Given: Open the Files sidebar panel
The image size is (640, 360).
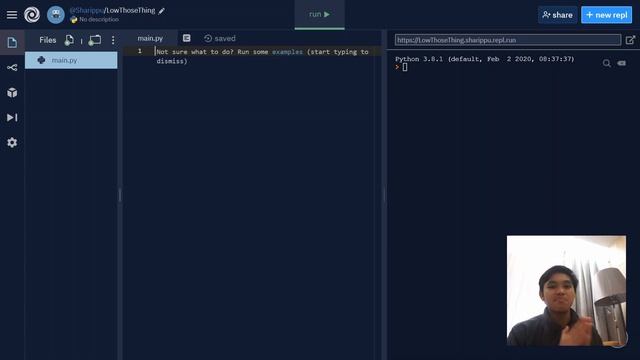Looking at the screenshot, I should [x=12, y=42].
